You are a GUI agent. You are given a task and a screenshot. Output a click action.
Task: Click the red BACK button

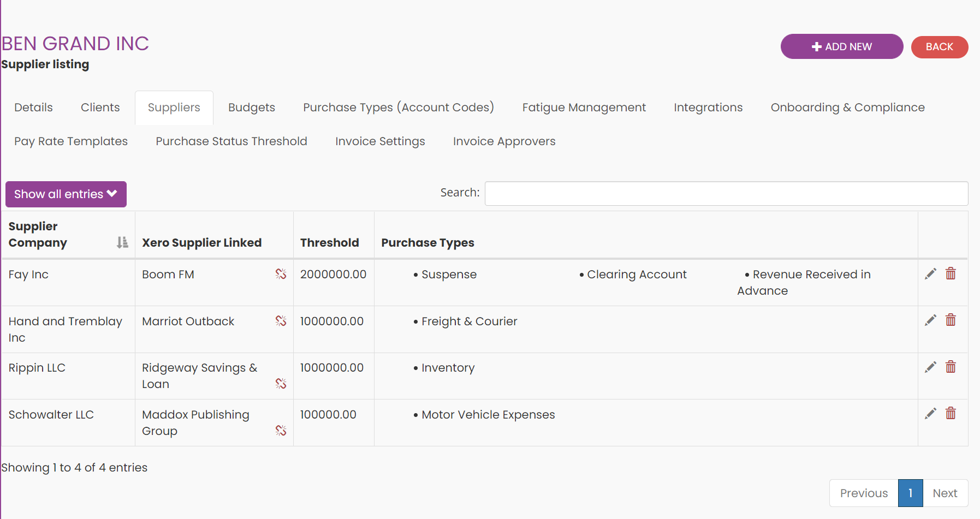pyautogui.click(x=939, y=47)
